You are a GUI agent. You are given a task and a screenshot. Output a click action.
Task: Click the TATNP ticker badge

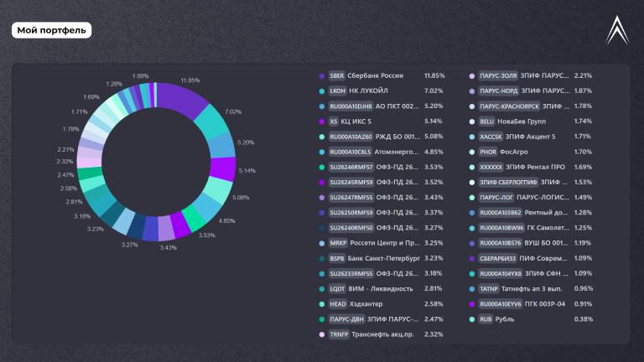tap(489, 289)
